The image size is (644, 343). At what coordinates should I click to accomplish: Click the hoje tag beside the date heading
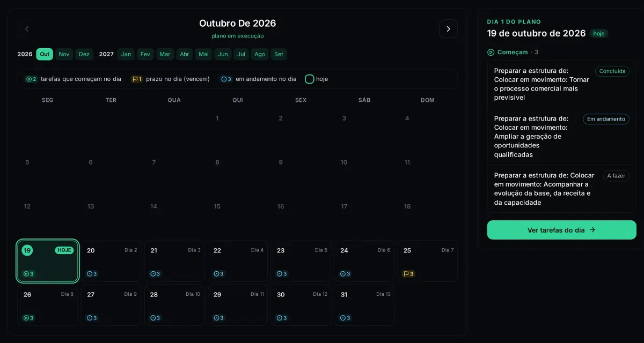[599, 33]
